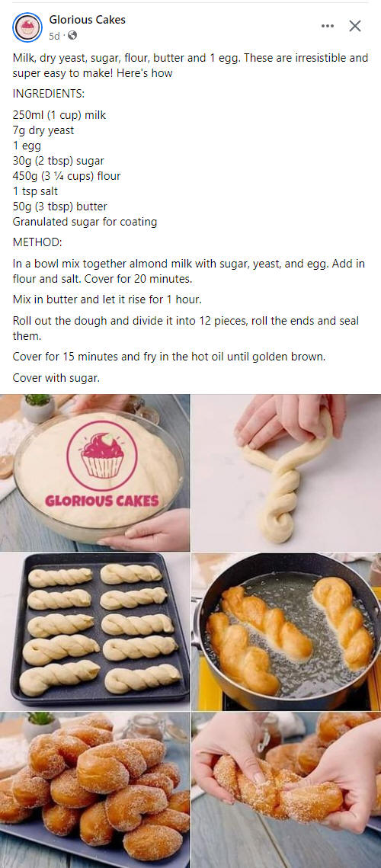Open the Glorious Cakes profile avatar

[x=27, y=27]
